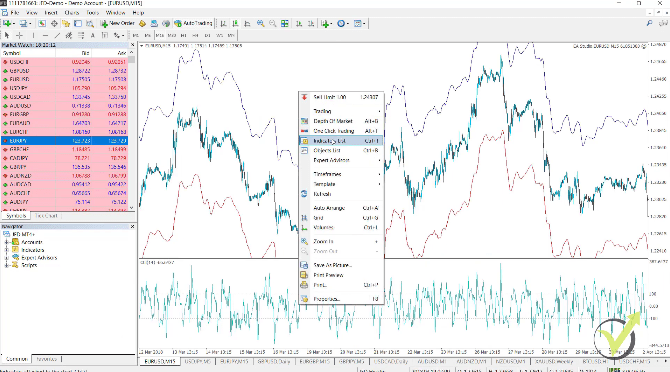Screen dimensions: 670x372
Task: Toggle Chart Shift icon
Action: (311, 23)
